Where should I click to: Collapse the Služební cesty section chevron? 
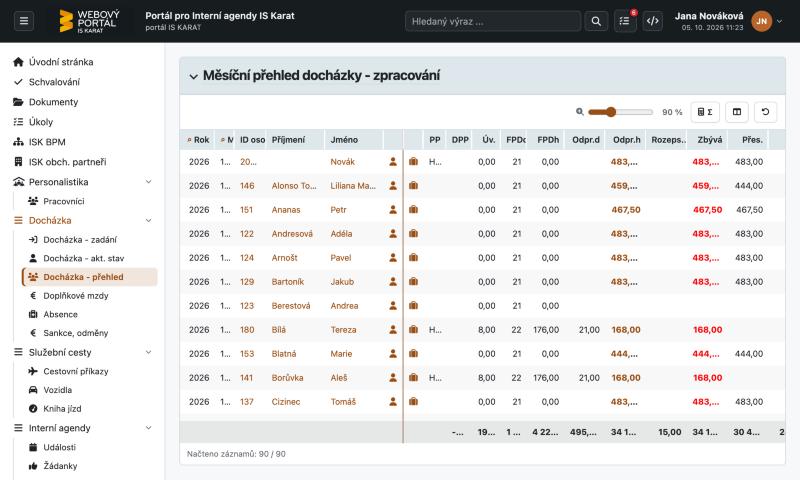[x=148, y=352]
